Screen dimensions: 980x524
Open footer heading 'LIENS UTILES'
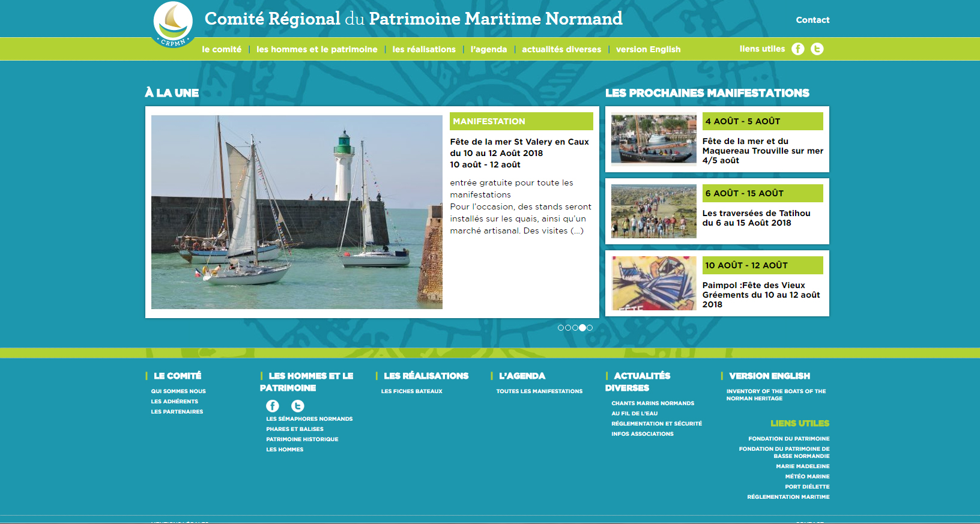point(800,423)
